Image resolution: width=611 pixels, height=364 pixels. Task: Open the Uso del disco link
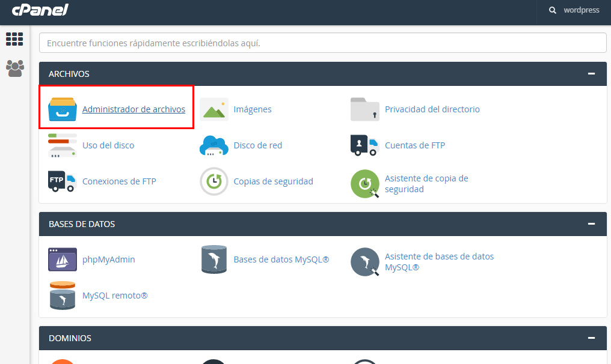pos(108,145)
